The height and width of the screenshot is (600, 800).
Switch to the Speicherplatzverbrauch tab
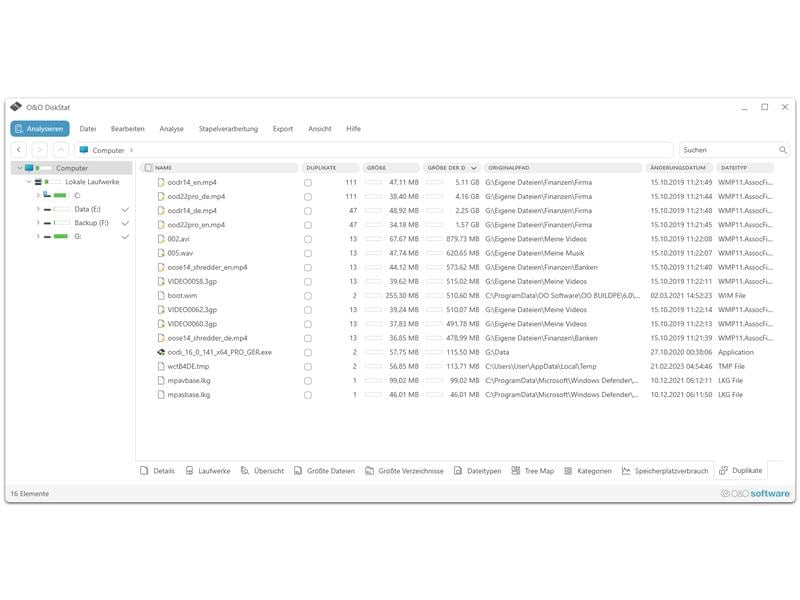[x=665, y=471]
